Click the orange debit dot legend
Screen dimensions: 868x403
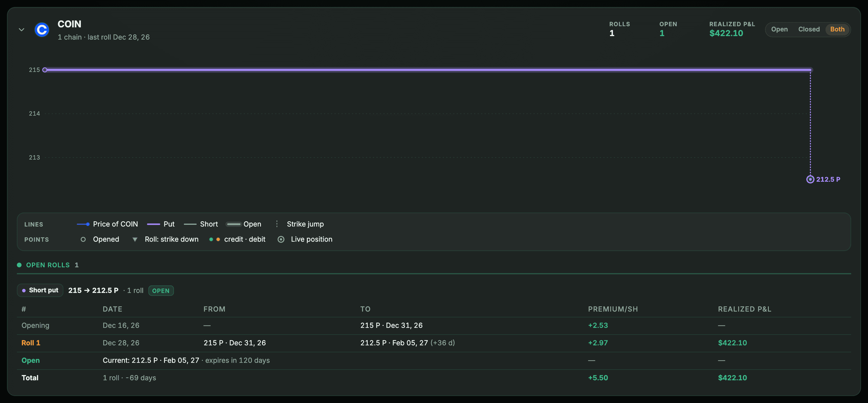(x=218, y=239)
